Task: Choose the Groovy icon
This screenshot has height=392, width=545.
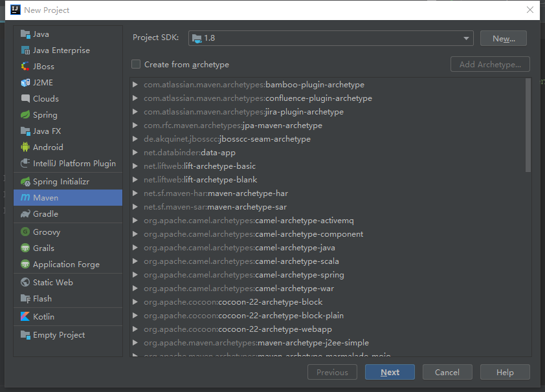Action: (x=25, y=232)
